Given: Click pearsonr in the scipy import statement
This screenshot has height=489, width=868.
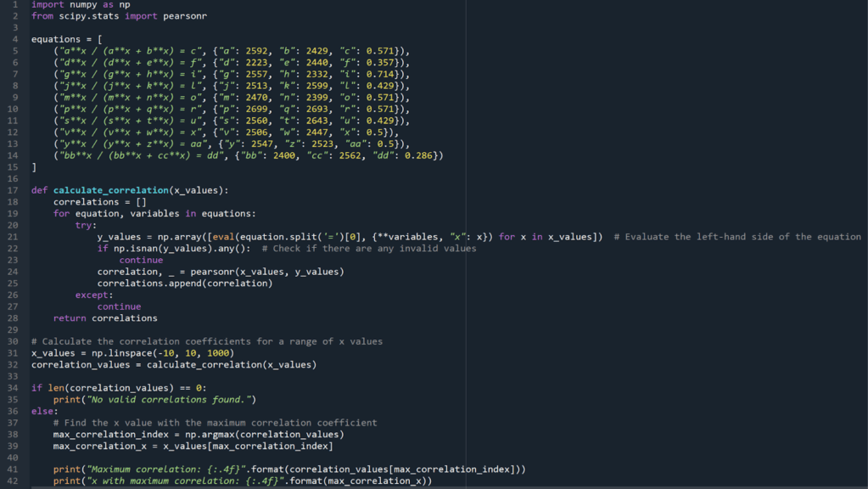Looking at the screenshot, I should tap(185, 16).
